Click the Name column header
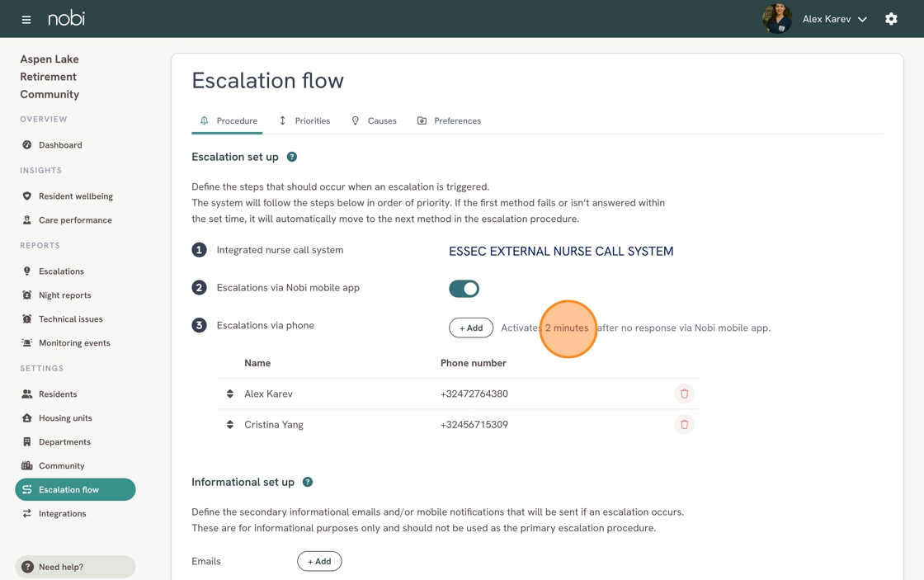The image size is (924, 580). coord(257,363)
